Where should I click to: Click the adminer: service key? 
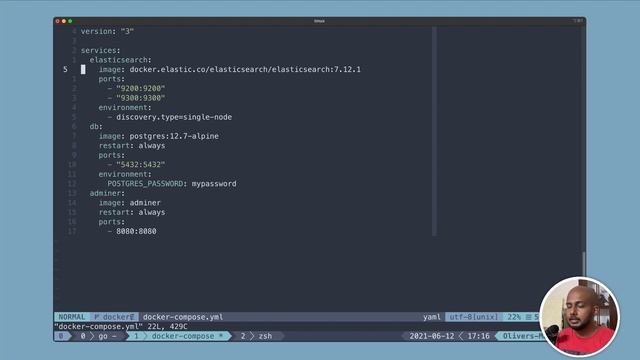tap(107, 193)
